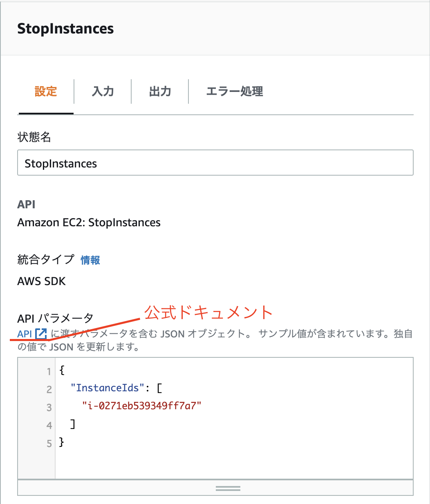Click the external link icon next to API
Screen dimensions: 430x504
(x=41, y=334)
